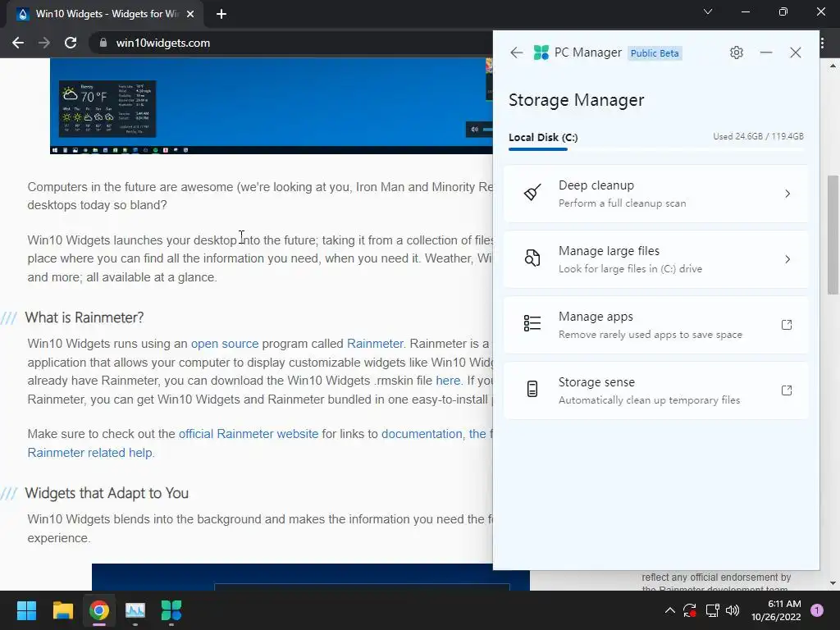Open Manage apps external link icon
This screenshot has height=630, width=840.
[x=787, y=325]
